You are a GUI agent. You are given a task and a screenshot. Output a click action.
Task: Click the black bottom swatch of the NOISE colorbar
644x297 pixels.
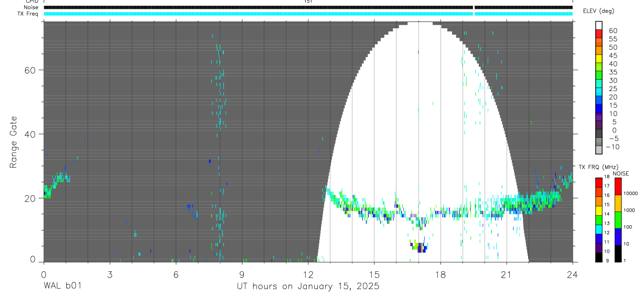point(618,254)
